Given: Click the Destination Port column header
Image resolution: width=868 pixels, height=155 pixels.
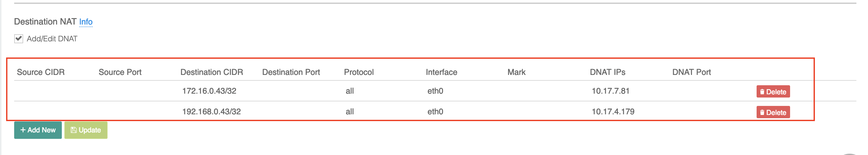Looking at the screenshot, I should (x=291, y=72).
